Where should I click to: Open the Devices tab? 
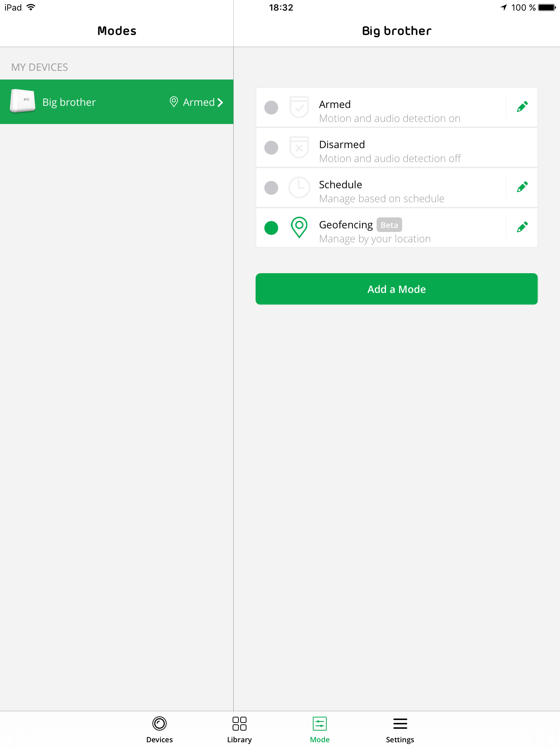(159, 729)
